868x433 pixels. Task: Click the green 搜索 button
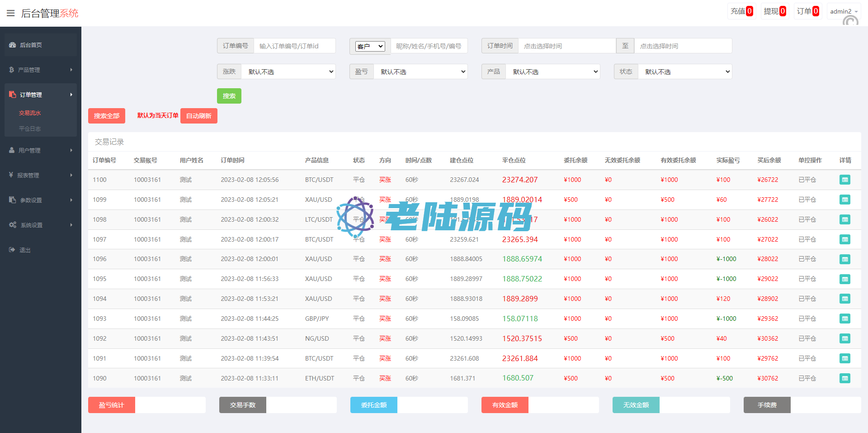229,96
